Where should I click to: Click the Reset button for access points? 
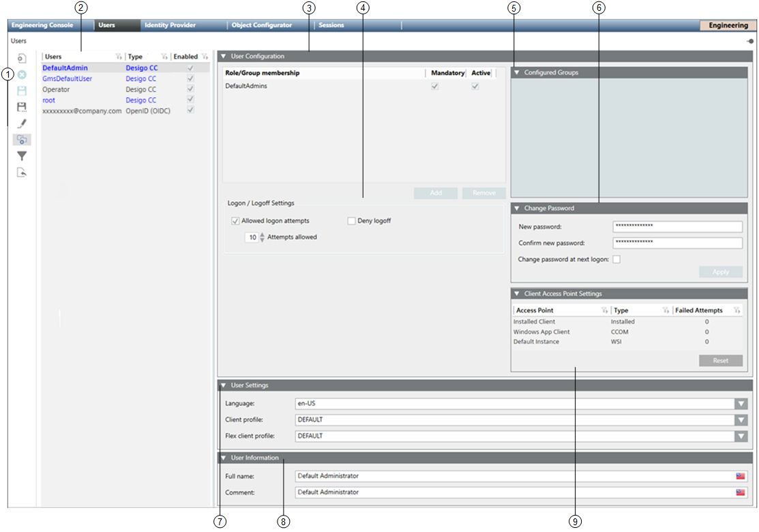(720, 360)
